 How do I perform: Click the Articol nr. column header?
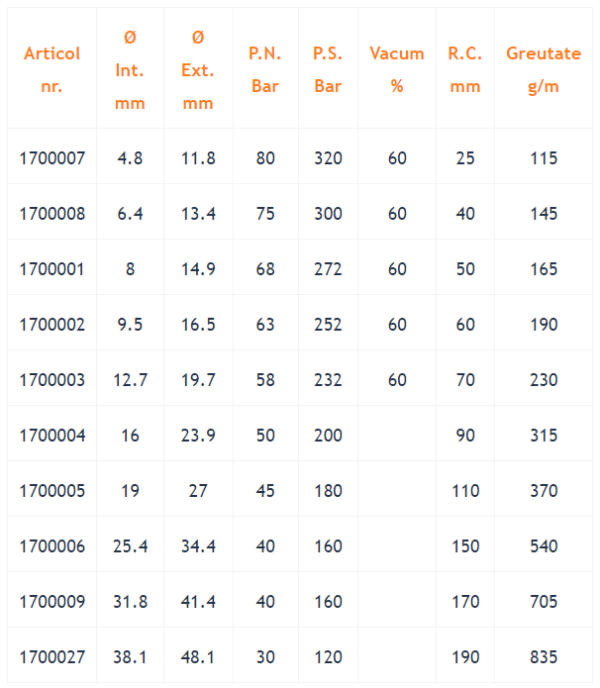pyautogui.click(x=52, y=70)
